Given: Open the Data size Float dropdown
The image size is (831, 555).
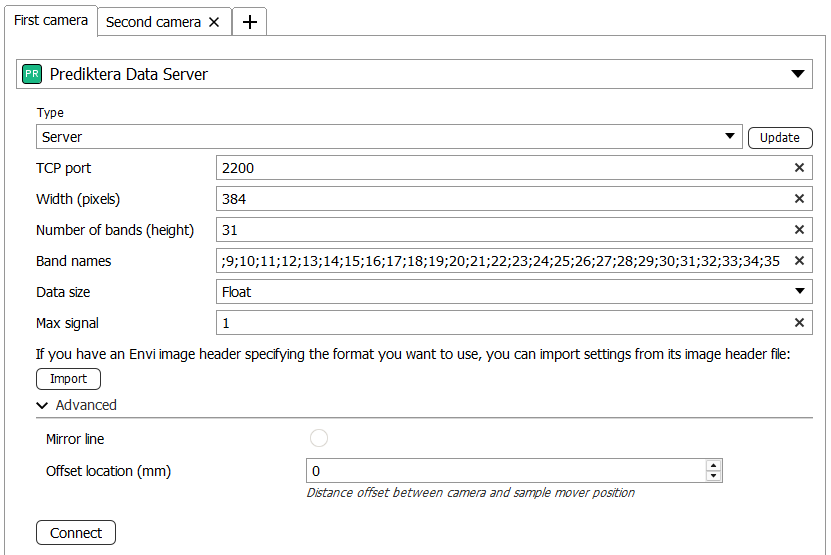Looking at the screenshot, I should pyautogui.click(x=799, y=292).
